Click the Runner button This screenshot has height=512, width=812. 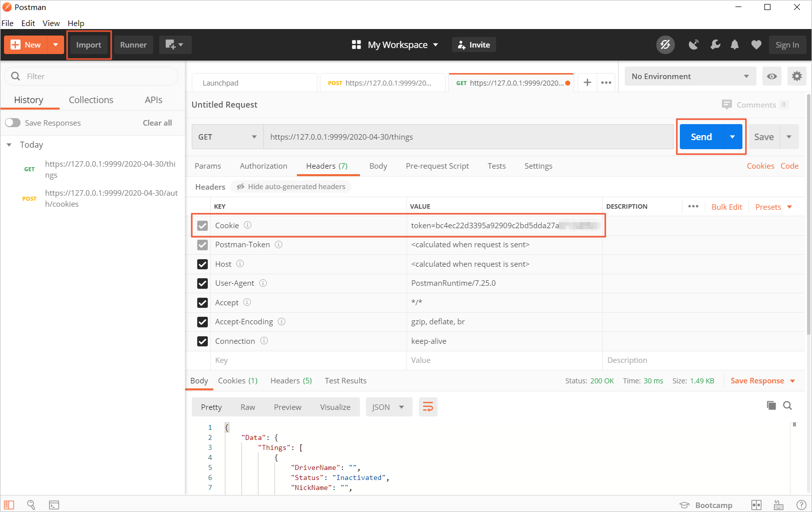click(x=133, y=45)
